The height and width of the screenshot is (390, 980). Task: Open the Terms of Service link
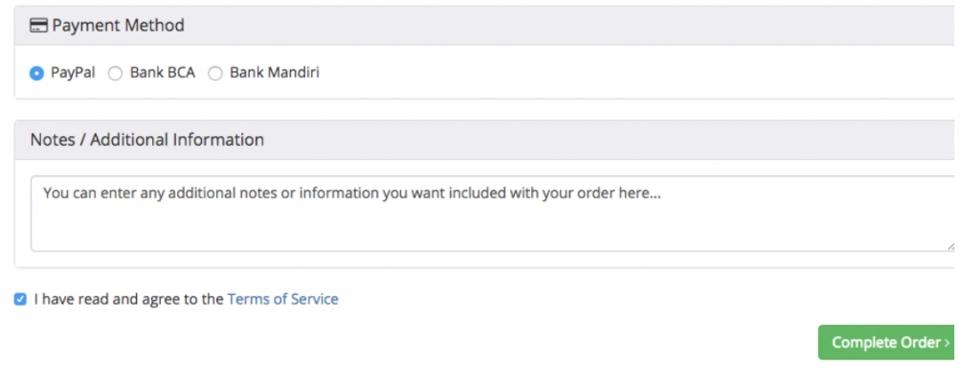pos(282,299)
